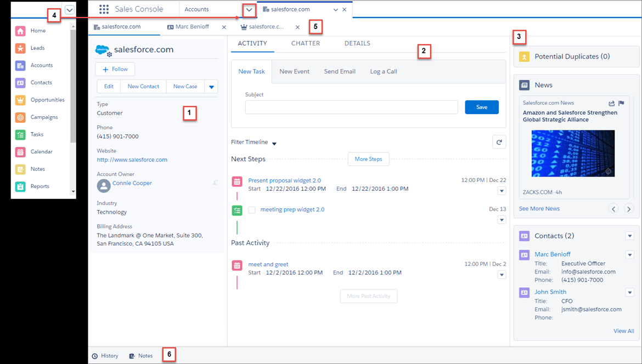Screen dimensions: 642x364
Task: Click the salesforce.com account logo
Action: click(103, 50)
